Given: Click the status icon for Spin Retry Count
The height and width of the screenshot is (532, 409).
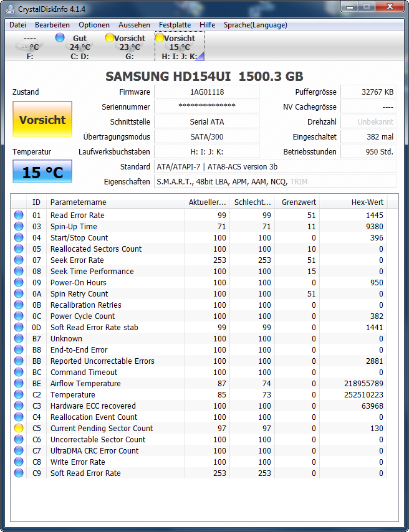Looking at the screenshot, I should [19, 293].
